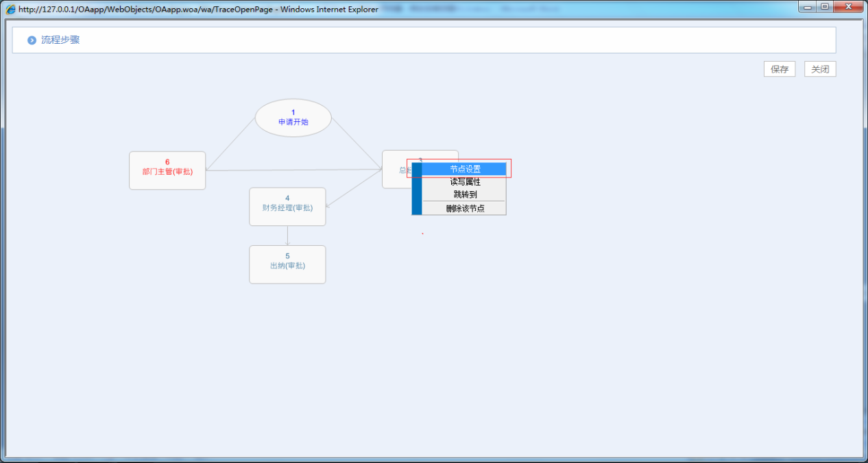Pick 跳转到 from the context menu
868x463 pixels.
click(x=465, y=195)
